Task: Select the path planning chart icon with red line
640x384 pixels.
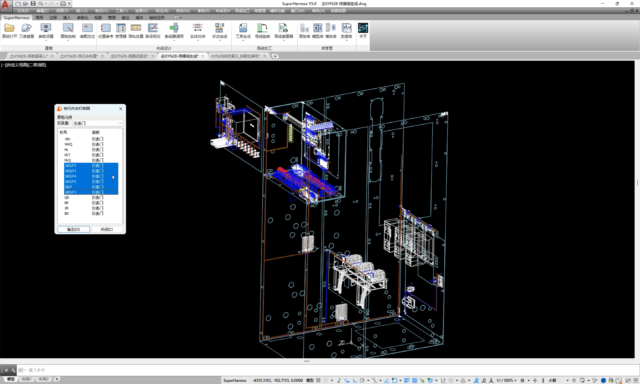Action: pyautogui.click(x=153, y=28)
